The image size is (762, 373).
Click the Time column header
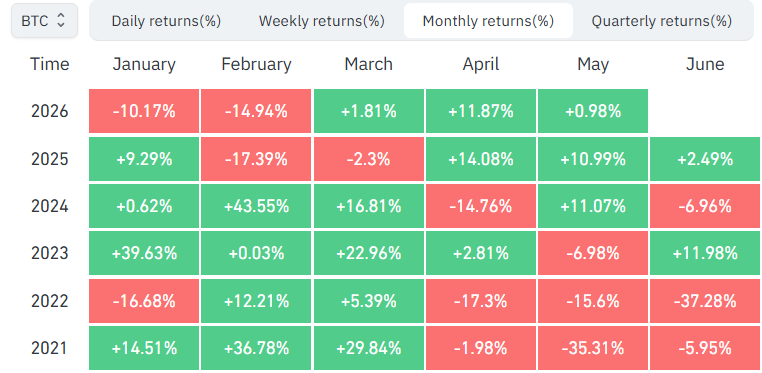[x=50, y=64]
